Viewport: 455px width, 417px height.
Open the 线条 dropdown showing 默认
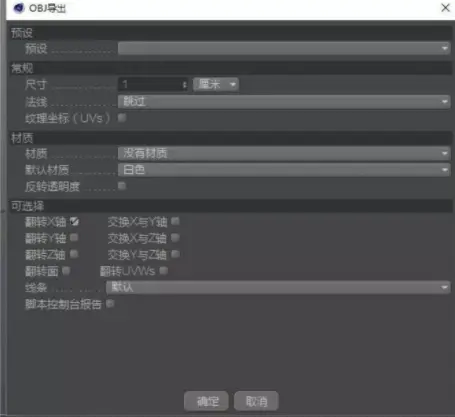point(278,287)
